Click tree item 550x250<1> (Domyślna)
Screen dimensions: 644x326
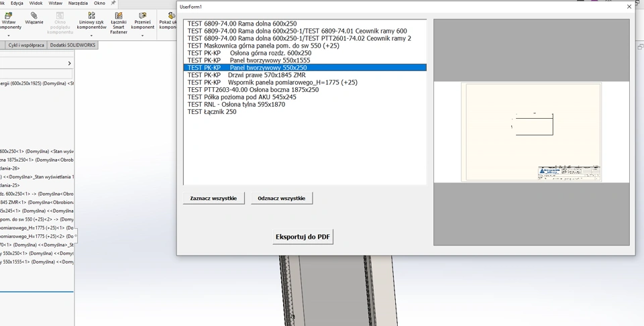point(37,254)
